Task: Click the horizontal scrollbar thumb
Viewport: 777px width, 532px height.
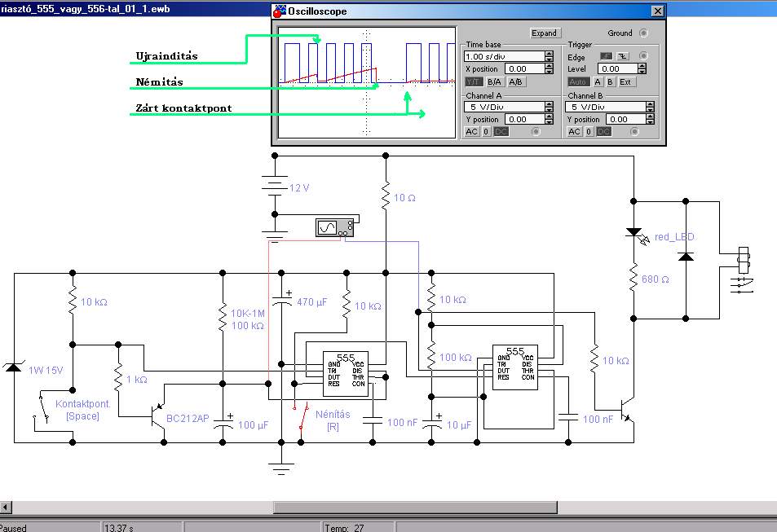Action: (415, 508)
